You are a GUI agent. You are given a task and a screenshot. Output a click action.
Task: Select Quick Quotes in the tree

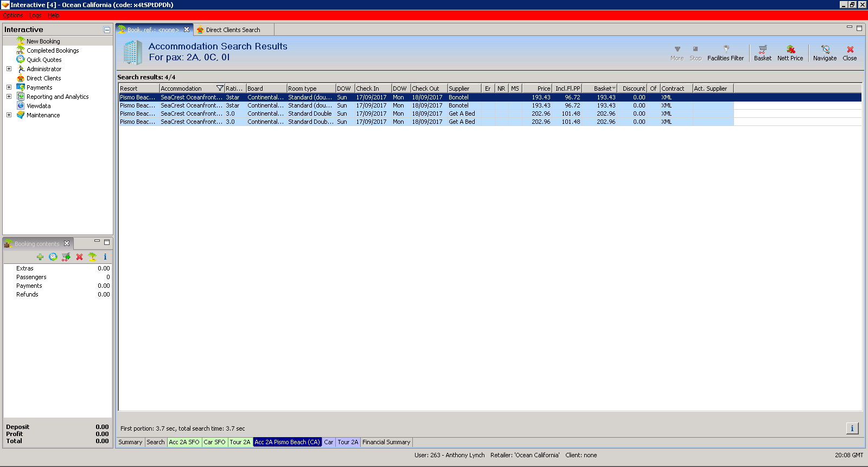pos(44,60)
